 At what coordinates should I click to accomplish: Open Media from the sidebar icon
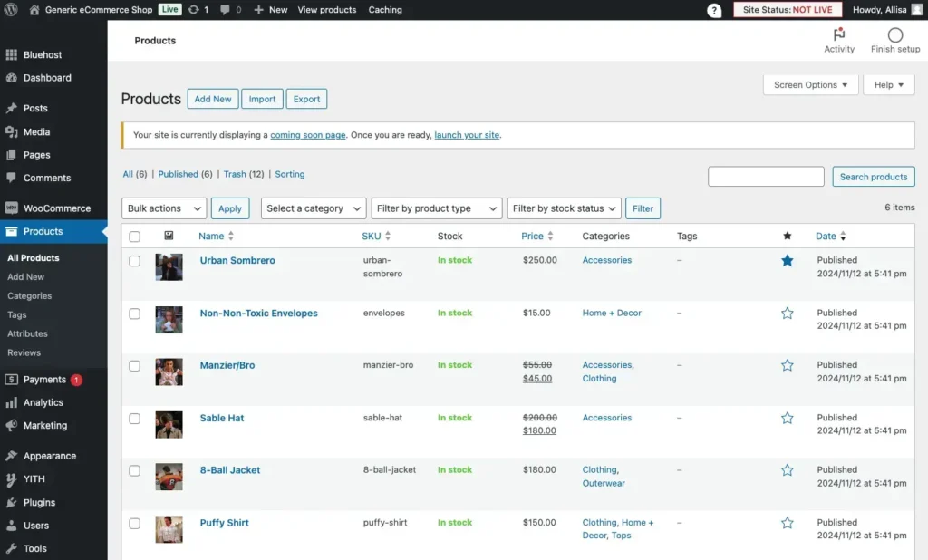click(13, 131)
